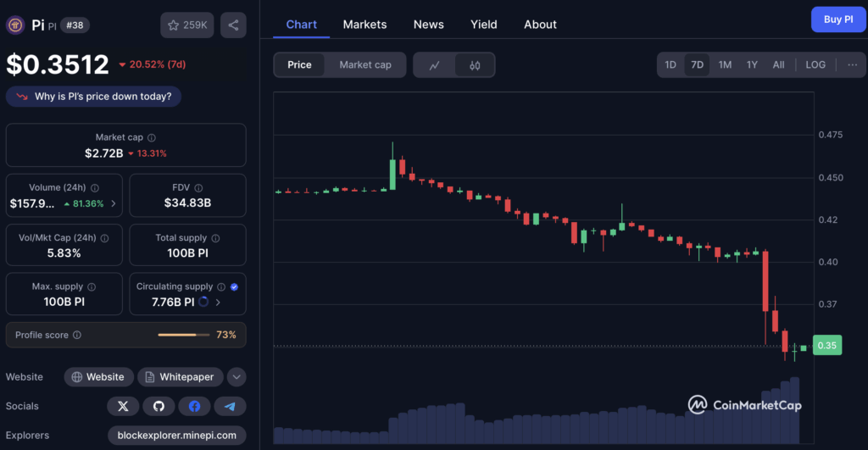Viewport: 868px width, 450px height.
Task: Click the Market cap info icon
Action: click(x=152, y=138)
